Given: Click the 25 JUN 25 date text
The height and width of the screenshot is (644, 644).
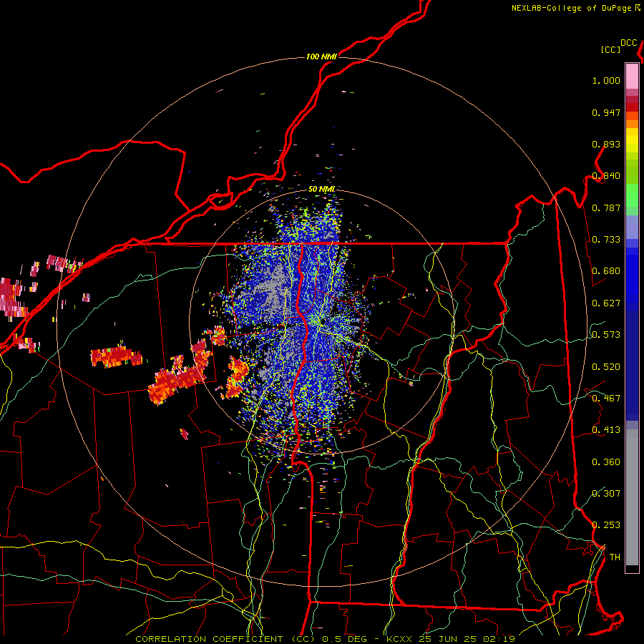Looking at the screenshot, I should [447, 639].
